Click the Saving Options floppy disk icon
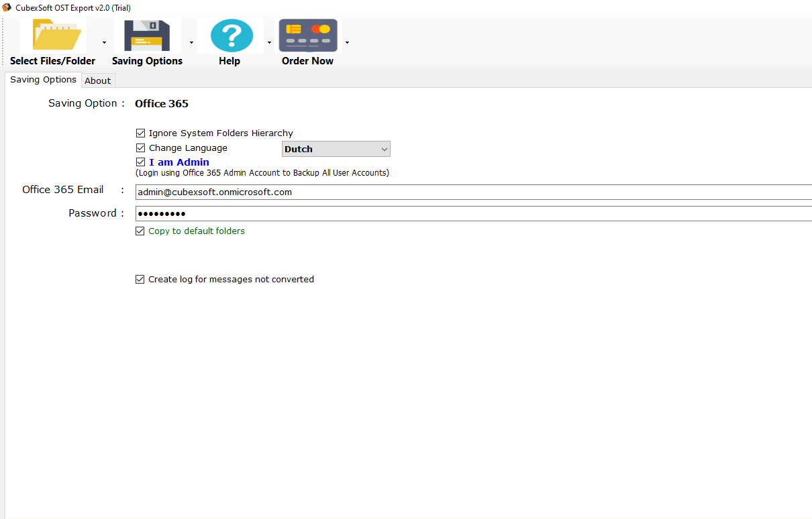The width and height of the screenshot is (812, 519). [147, 36]
